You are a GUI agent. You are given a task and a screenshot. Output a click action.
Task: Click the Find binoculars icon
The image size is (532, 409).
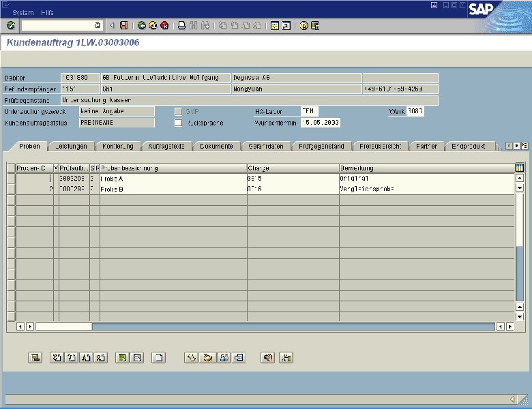[x=194, y=25]
